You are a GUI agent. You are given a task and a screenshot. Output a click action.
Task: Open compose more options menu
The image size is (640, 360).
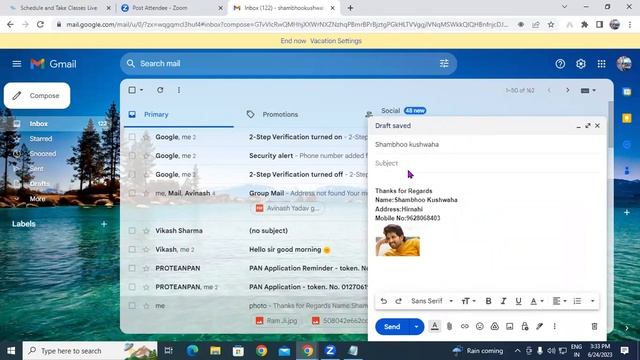coord(555,326)
